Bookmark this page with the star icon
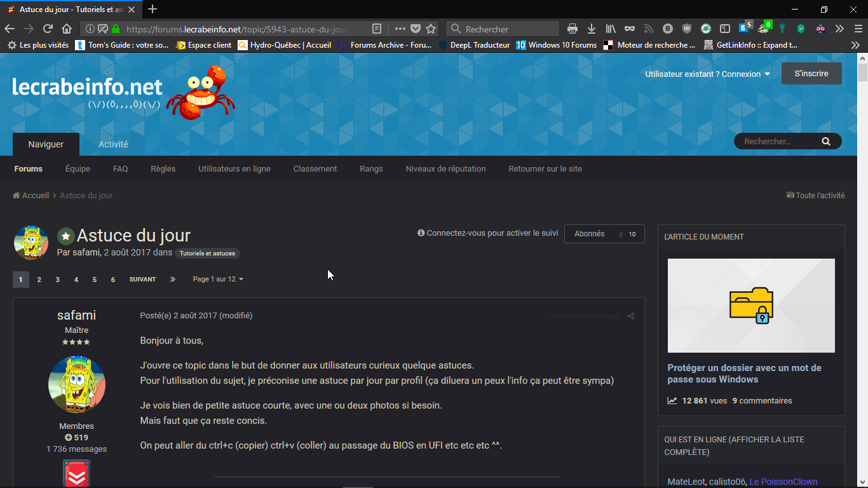The image size is (868, 488). click(431, 29)
